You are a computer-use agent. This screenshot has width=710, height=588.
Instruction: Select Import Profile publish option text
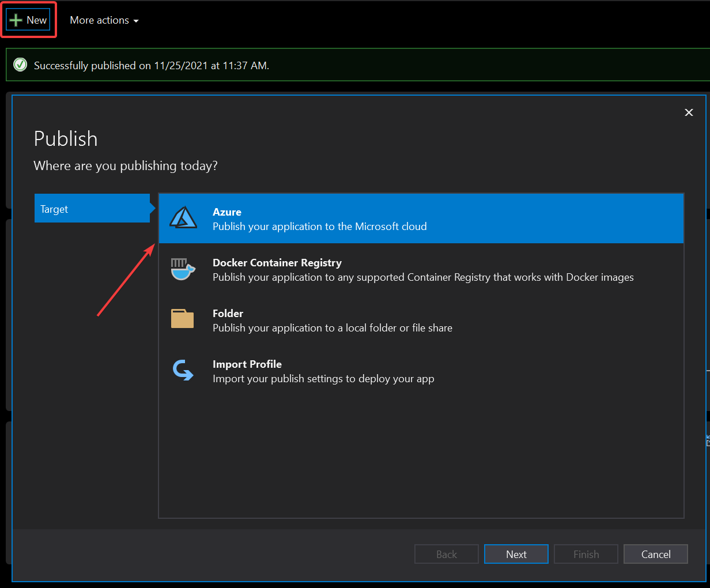coord(247,364)
